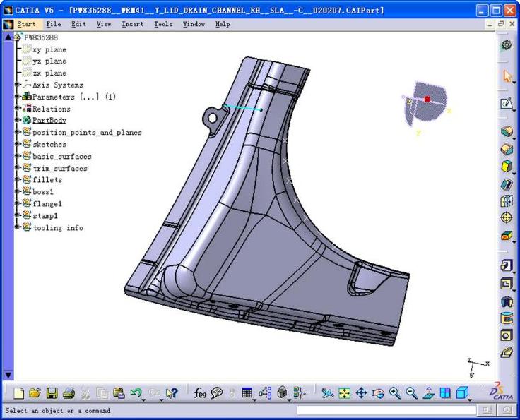Choose the Split surface tool icon

coord(507,352)
